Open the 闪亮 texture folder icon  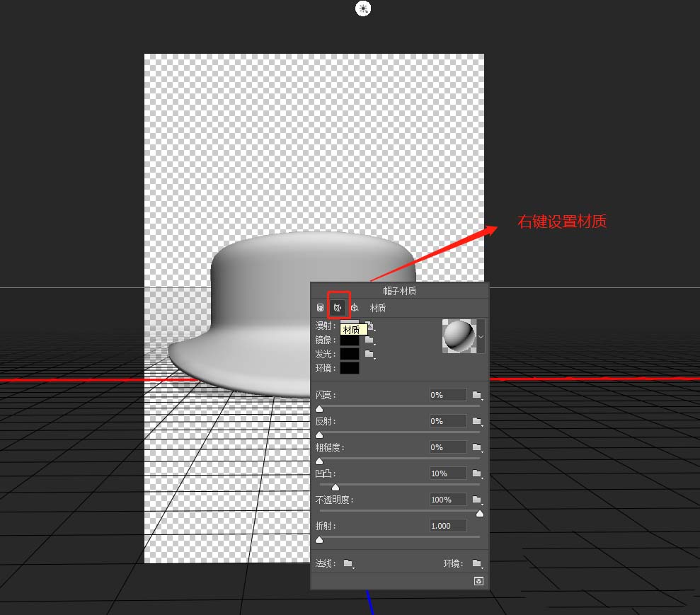(x=477, y=395)
